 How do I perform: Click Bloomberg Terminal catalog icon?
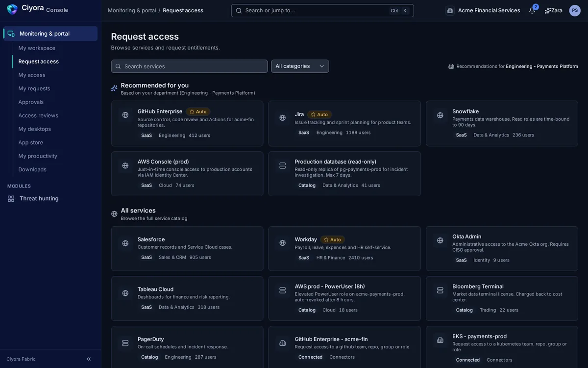(440, 290)
